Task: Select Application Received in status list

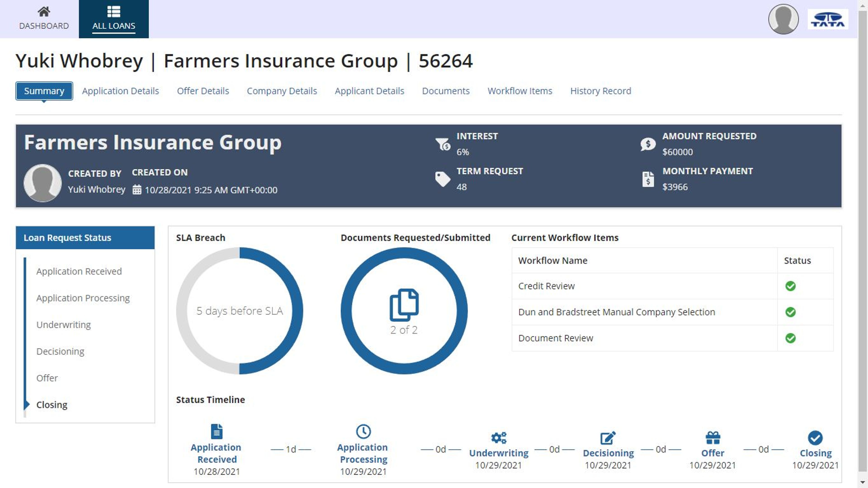Action: [x=79, y=271]
